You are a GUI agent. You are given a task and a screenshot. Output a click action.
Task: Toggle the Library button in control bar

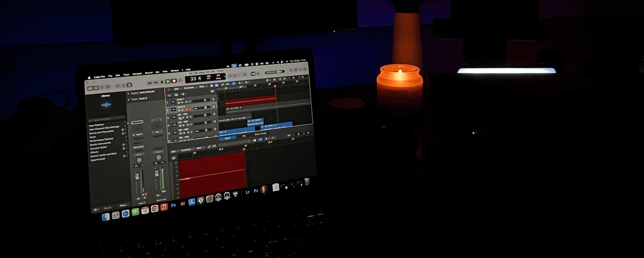tap(90, 89)
